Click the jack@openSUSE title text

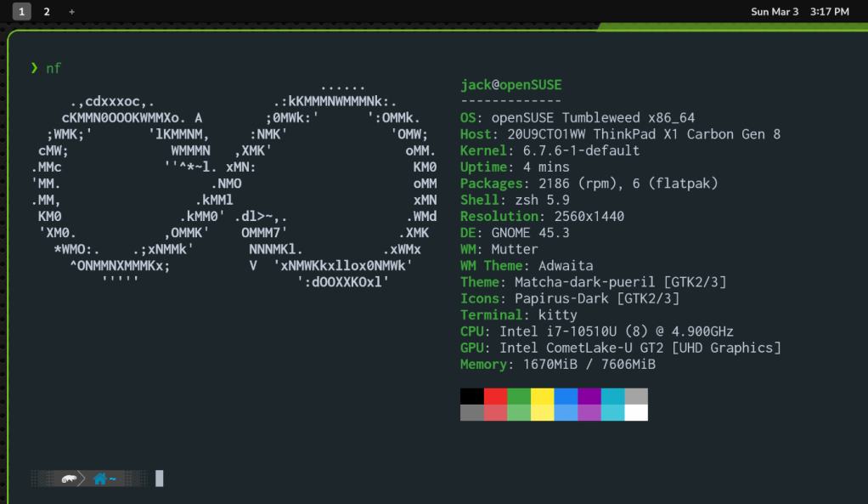(x=510, y=85)
